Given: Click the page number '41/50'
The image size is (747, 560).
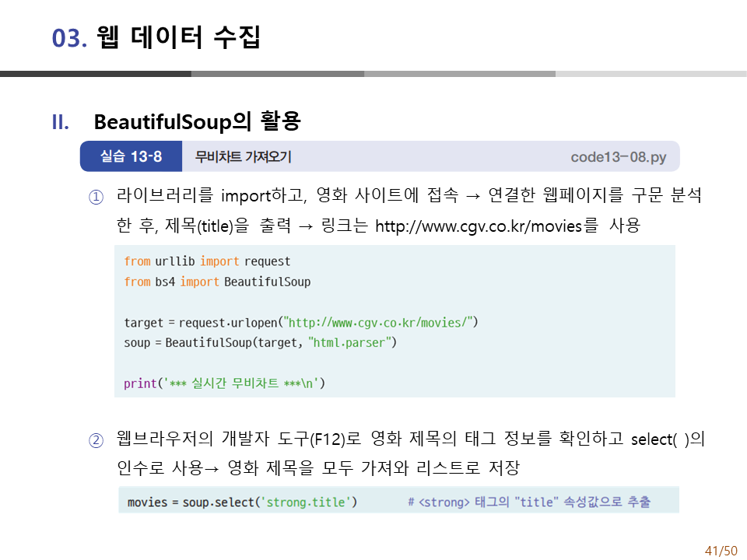Looking at the screenshot, I should pyautogui.click(x=721, y=551).
